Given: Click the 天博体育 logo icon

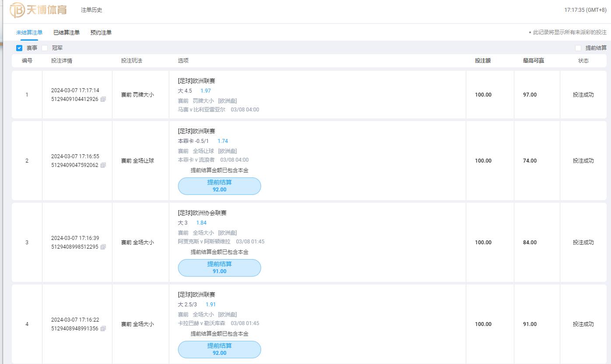Looking at the screenshot, I should (x=17, y=10).
